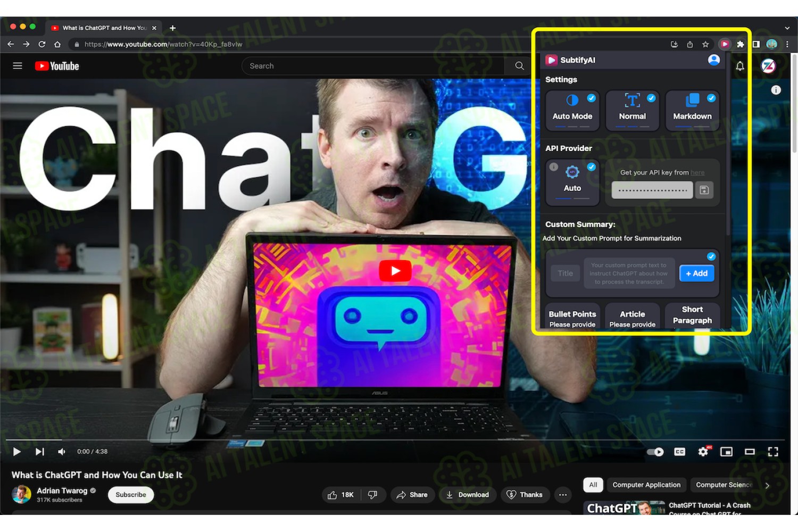Go to the YouTube home logo
The image size is (798, 532).
(57, 66)
